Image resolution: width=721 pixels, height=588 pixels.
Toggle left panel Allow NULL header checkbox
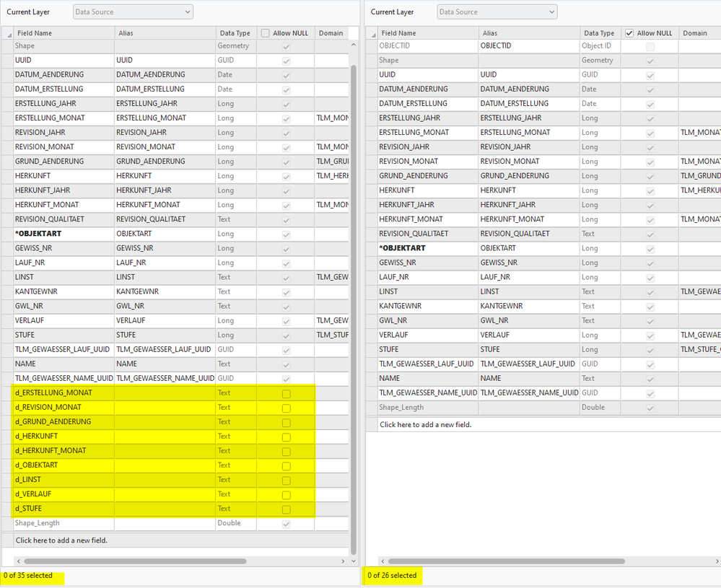266,33
